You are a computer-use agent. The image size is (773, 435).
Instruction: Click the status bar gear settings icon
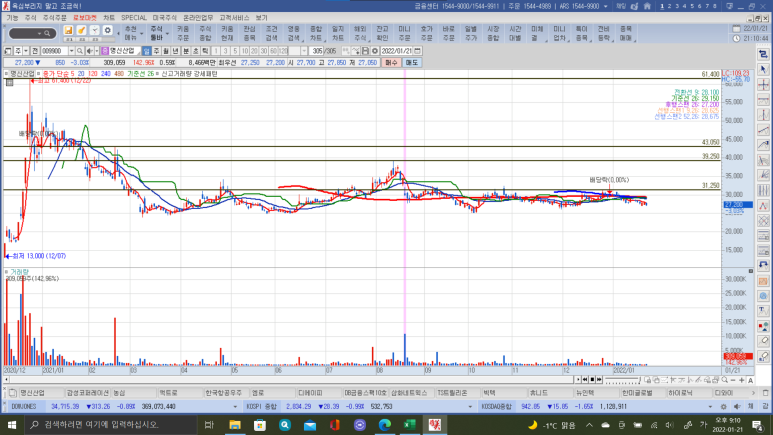coord(723,406)
